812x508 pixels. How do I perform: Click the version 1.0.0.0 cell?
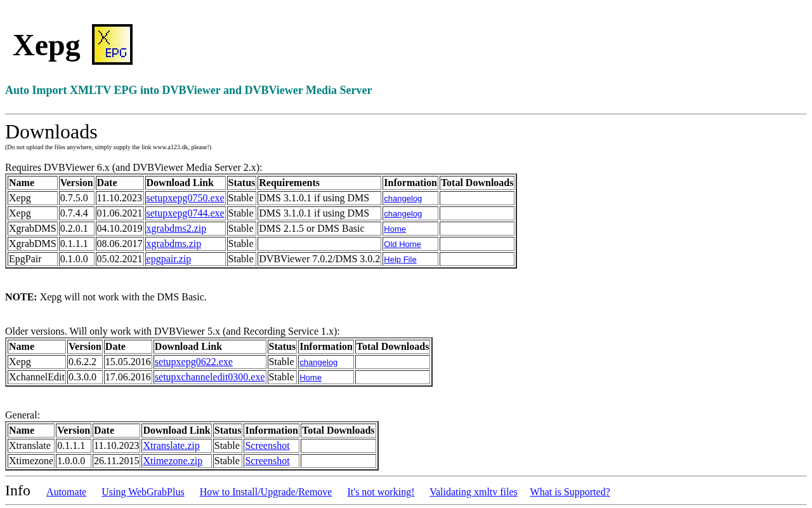[x=74, y=461]
